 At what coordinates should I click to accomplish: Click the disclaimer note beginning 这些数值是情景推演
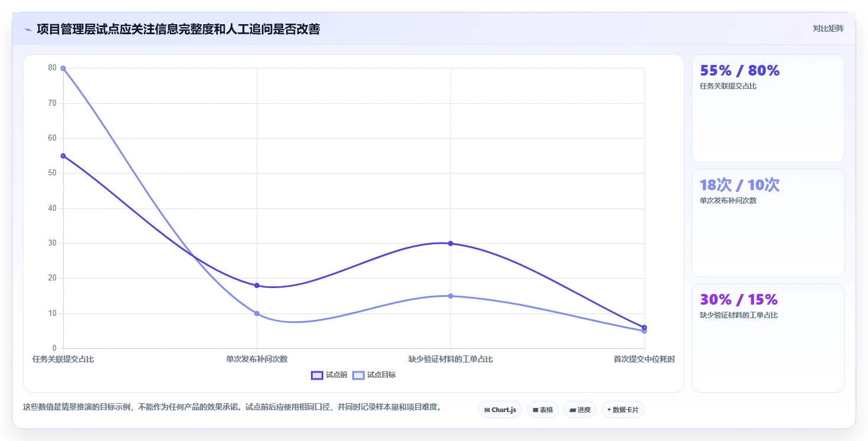pyautogui.click(x=232, y=407)
